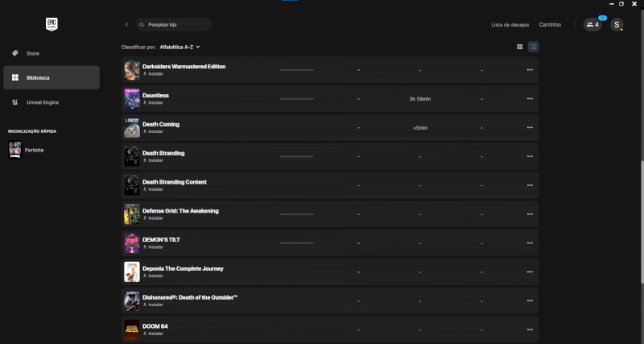Open more options for Death Coming
This screenshot has height=344, width=644.
point(530,128)
